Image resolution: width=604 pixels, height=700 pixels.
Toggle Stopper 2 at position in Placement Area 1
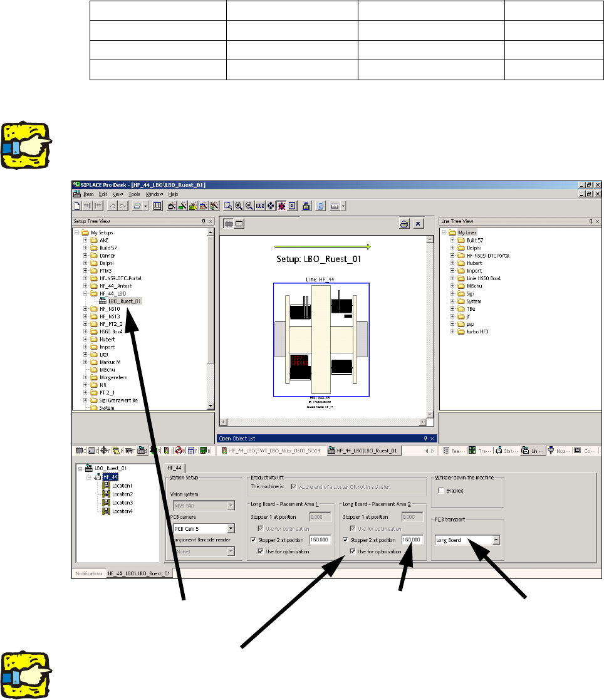coord(254,540)
